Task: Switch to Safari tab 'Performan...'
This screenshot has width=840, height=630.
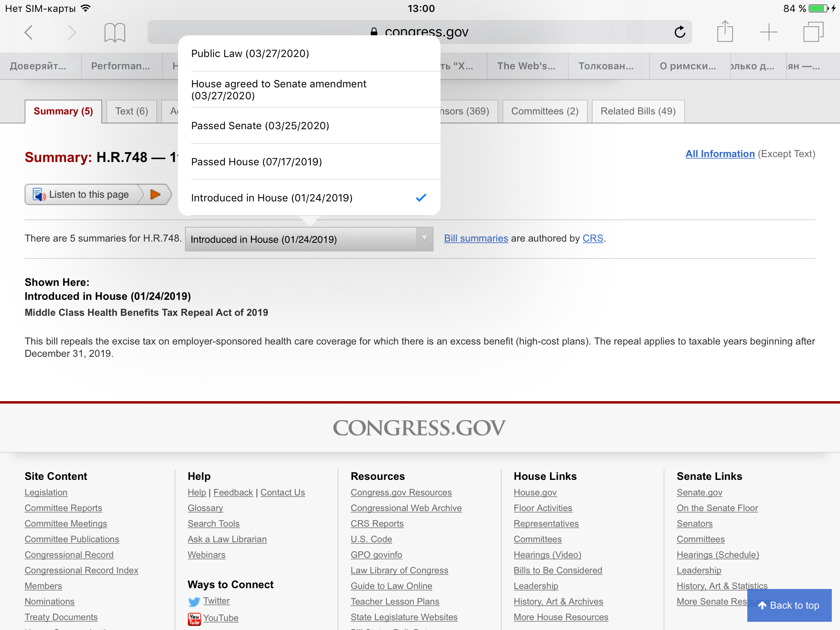Action: pyautogui.click(x=121, y=66)
